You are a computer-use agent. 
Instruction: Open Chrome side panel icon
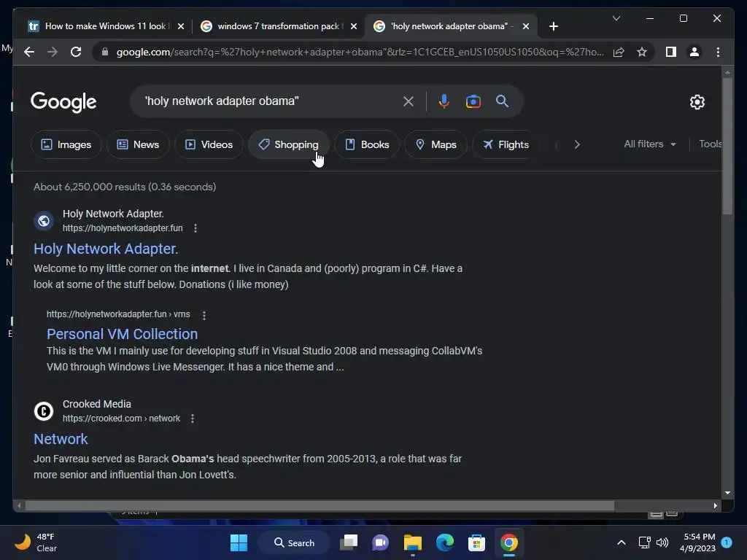(x=671, y=52)
